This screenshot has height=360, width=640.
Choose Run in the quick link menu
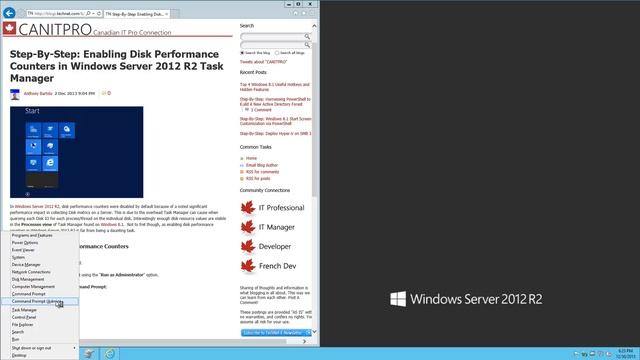pos(40,340)
